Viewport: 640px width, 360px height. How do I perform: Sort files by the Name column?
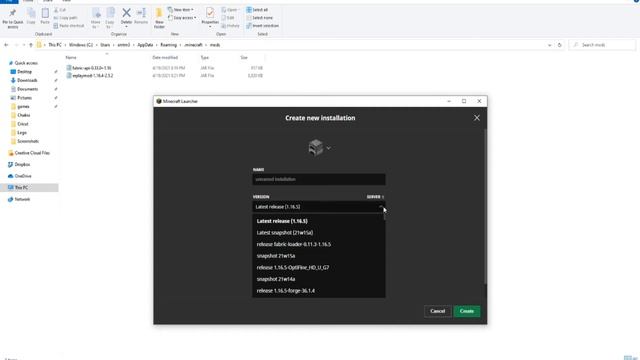tap(71, 58)
